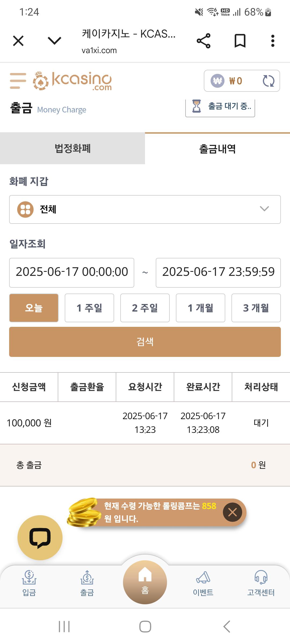This screenshot has height=644, width=290.
Task: Edit the start date field
Action: point(72,273)
